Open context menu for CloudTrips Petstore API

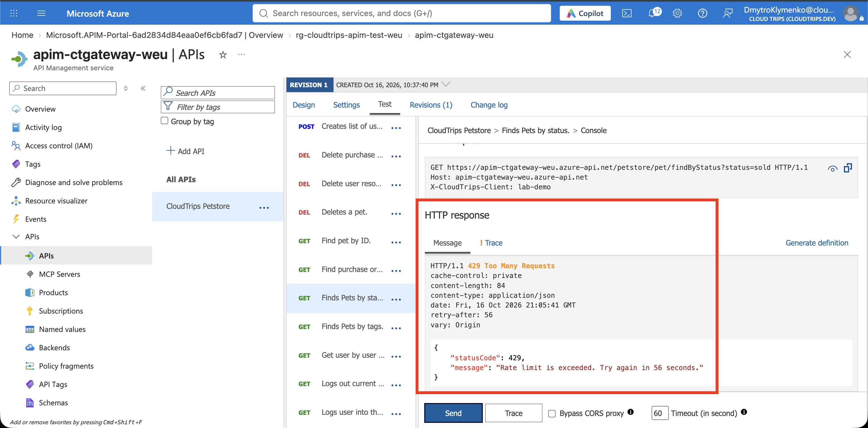coord(264,207)
